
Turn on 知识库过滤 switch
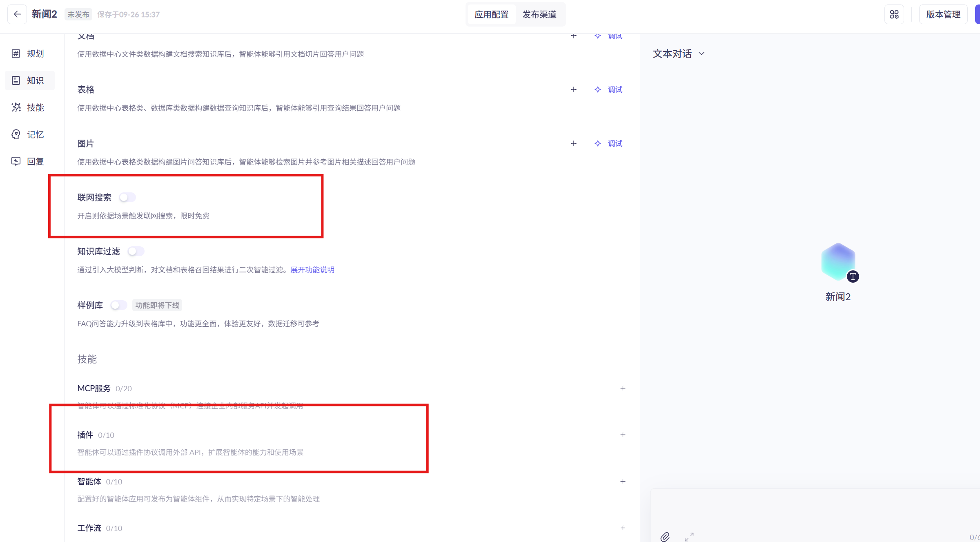(x=136, y=251)
